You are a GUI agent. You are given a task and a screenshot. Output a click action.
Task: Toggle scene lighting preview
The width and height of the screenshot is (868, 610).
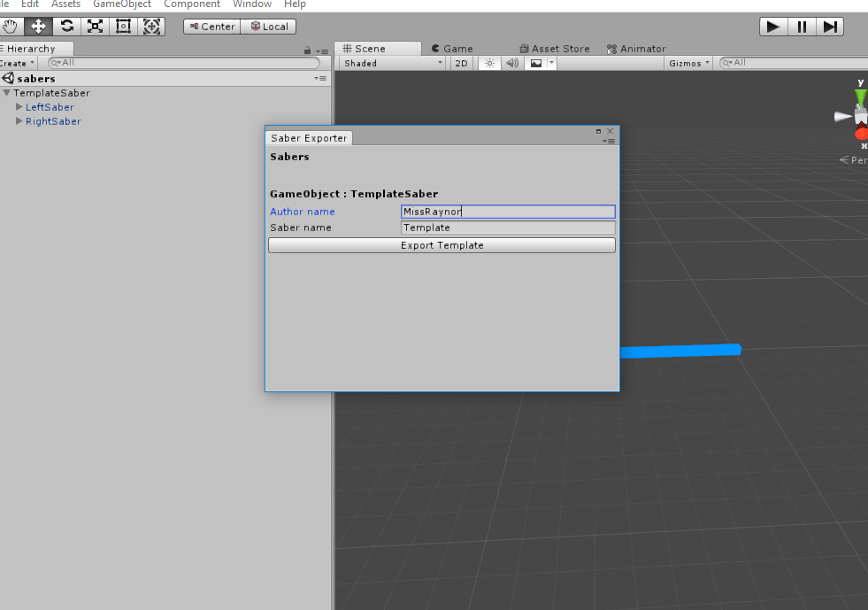pyautogui.click(x=489, y=62)
